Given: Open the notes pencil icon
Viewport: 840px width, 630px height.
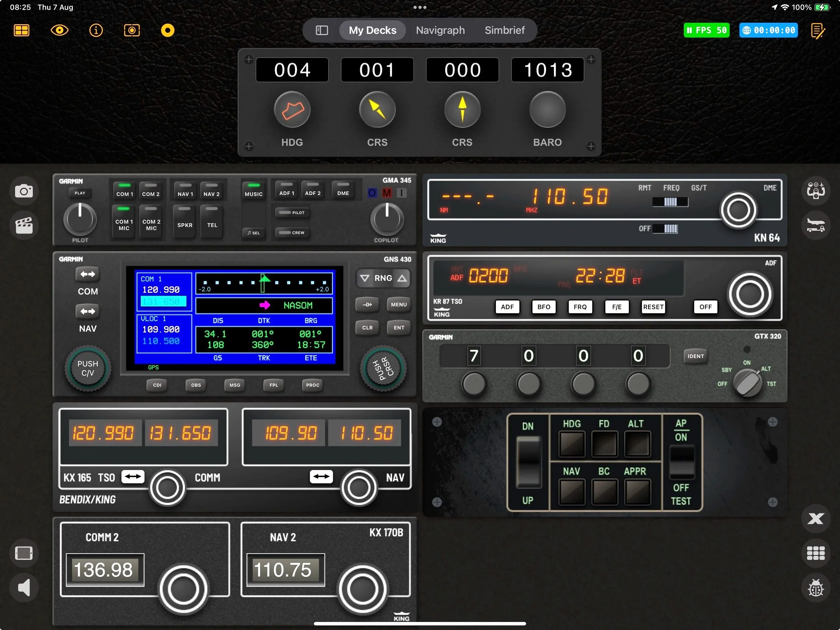Looking at the screenshot, I should 818,31.
